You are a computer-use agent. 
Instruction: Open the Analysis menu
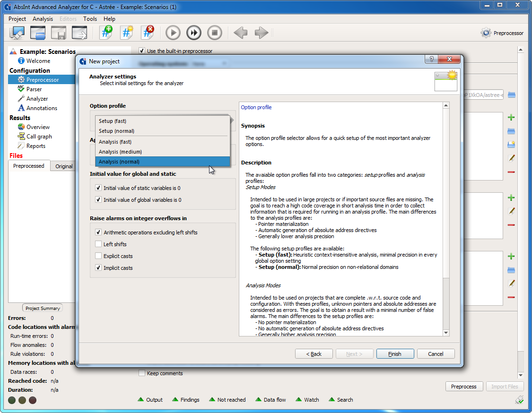coord(43,18)
